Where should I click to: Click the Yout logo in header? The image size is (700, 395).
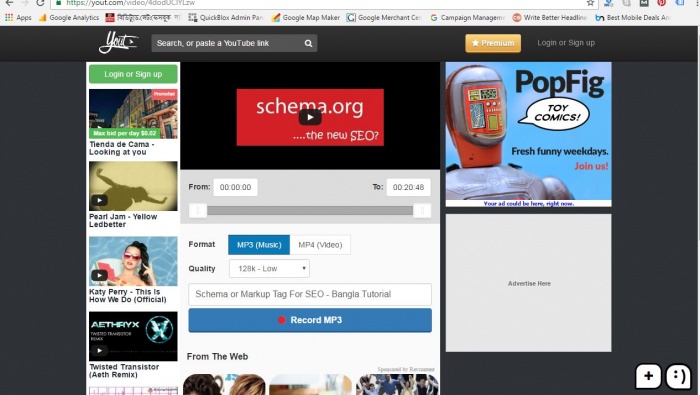click(x=118, y=42)
